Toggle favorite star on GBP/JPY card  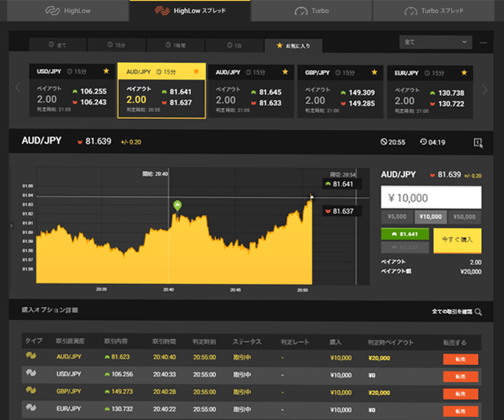click(x=374, y=72)
